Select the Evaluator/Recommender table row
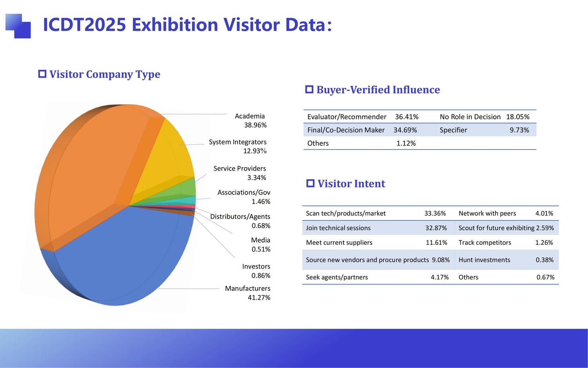Viewport: 588px width, 368px height. (363, 117)
